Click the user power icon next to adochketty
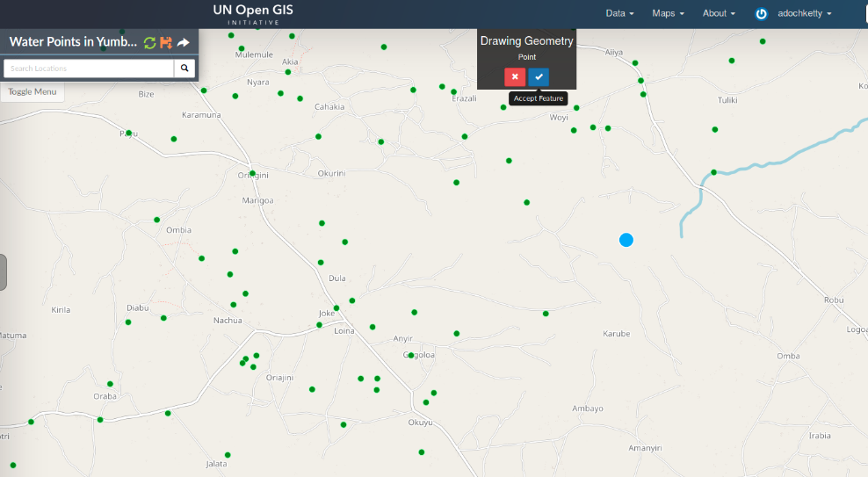 coord(761,14)
